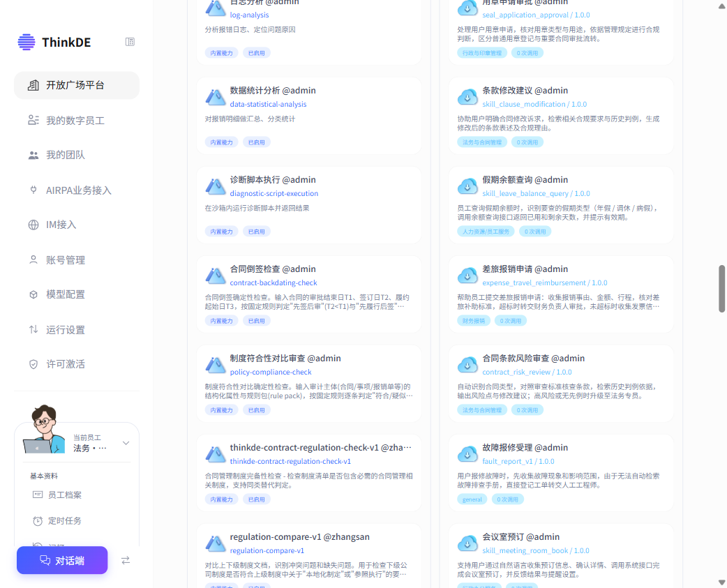Click the 对话端 button
Screen dimensions: 727x588
coord(62,560)
